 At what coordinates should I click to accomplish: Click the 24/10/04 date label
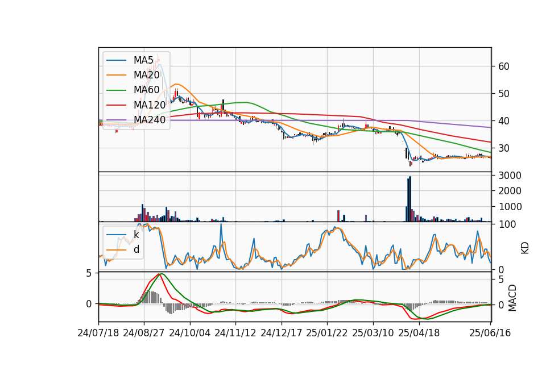[x=190, y=333]
